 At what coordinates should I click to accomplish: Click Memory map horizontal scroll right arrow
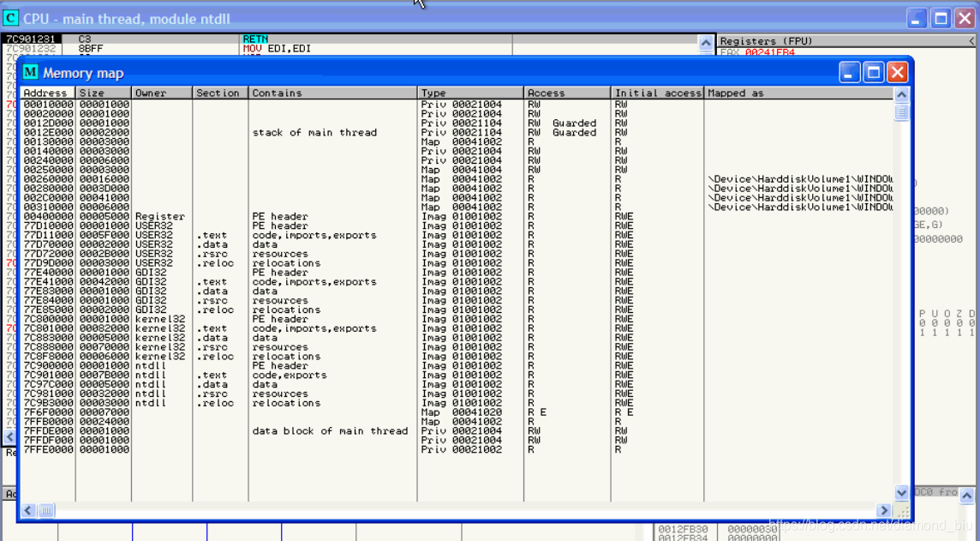884,510
